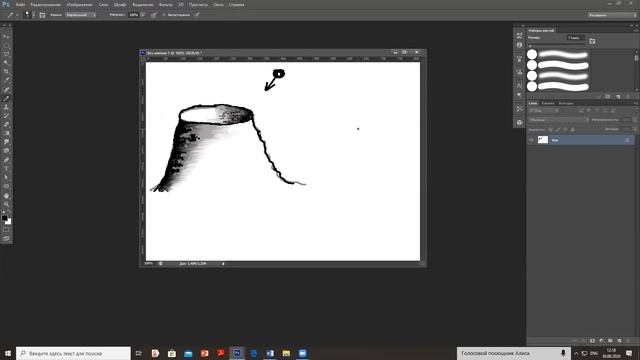Click the Windows taskbar search box
The width and height of the screenshot is (640, 360).
(x=73, y=353)
